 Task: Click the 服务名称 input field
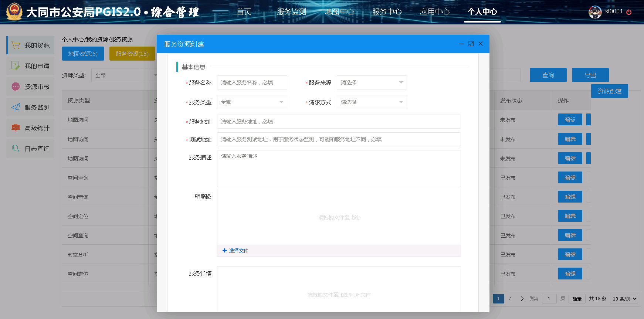click(x=252, y=82)
